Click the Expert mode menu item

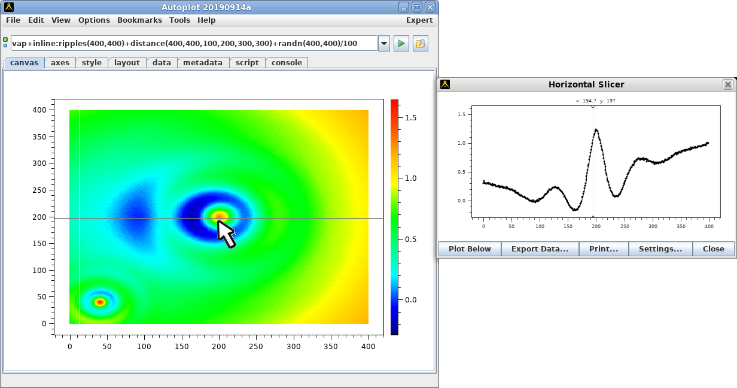(419, 20)
